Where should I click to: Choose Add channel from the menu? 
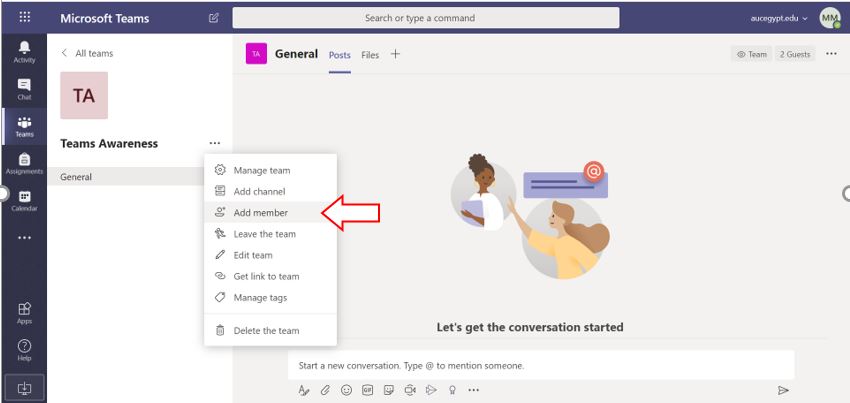(271, 191)
